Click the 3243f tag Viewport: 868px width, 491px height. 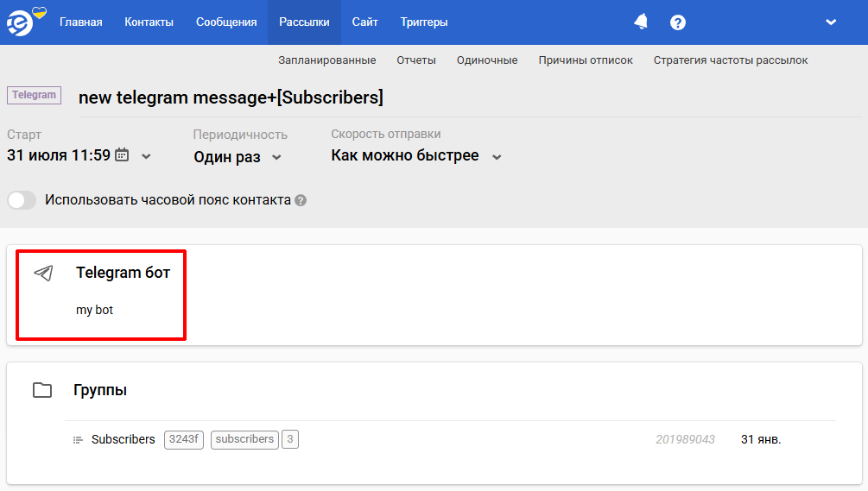[184, 439]
